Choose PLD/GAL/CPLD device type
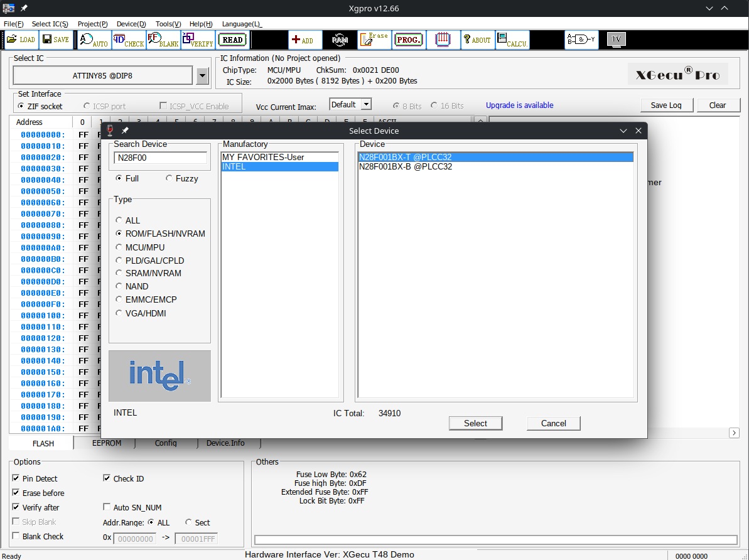Viewport: 749px width, 560px height. click(x=149, y=261)
